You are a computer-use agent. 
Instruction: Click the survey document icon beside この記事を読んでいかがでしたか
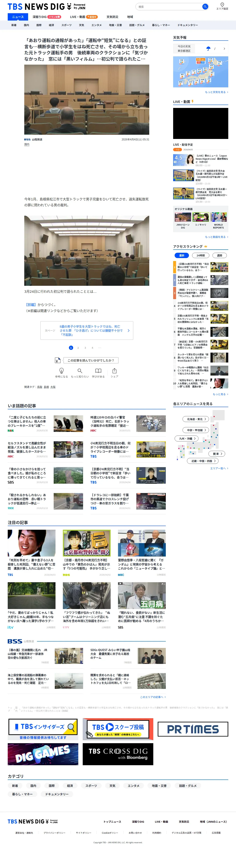click(x=58, y=360)
